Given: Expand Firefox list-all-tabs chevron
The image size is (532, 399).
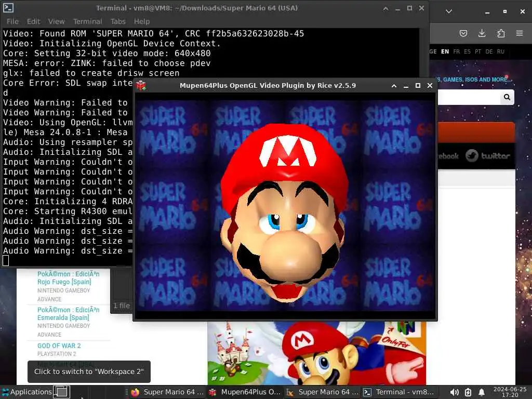Looking at the screenshot, I should point(449,11).
